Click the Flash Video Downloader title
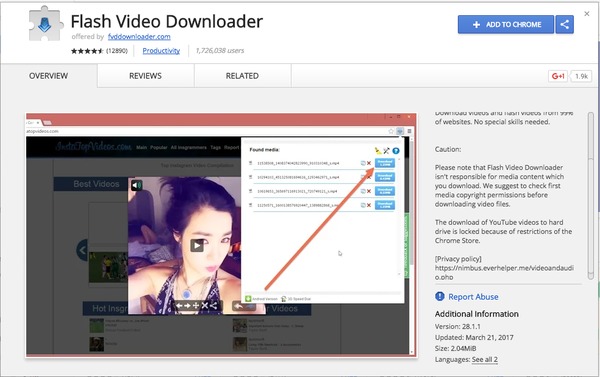This screenshot has height=377, width=600. tap(167, 21)
